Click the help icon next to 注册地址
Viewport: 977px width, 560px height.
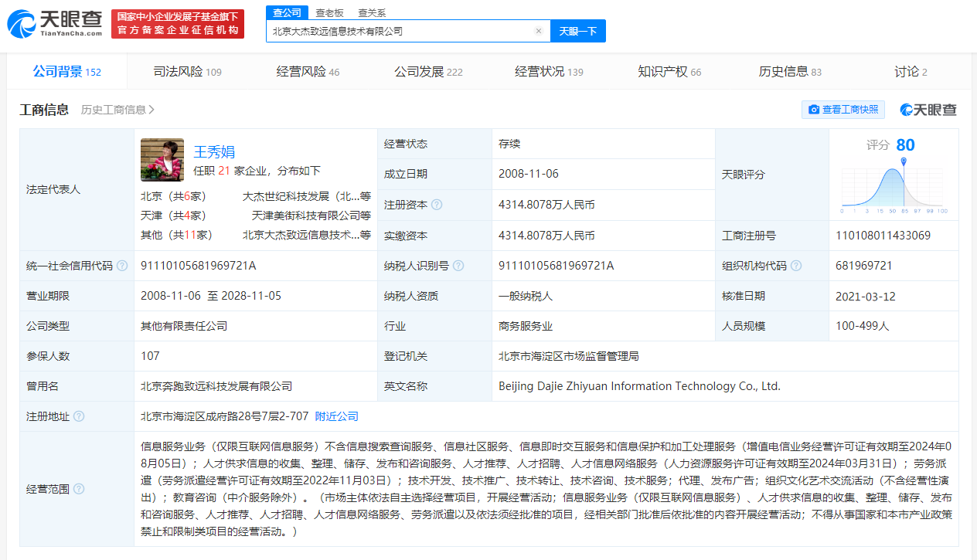pyautogui.click(x=79, y=416)
